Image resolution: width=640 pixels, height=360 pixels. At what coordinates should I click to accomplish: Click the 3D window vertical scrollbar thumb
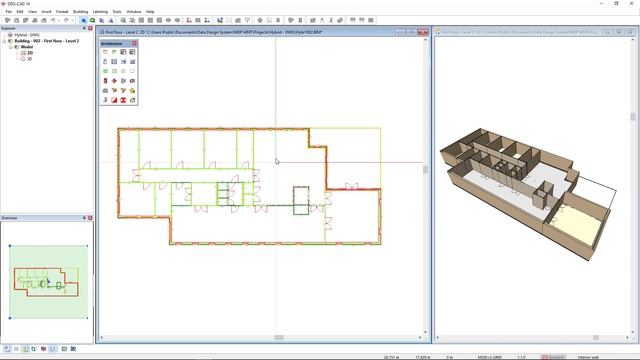point(633,117)
